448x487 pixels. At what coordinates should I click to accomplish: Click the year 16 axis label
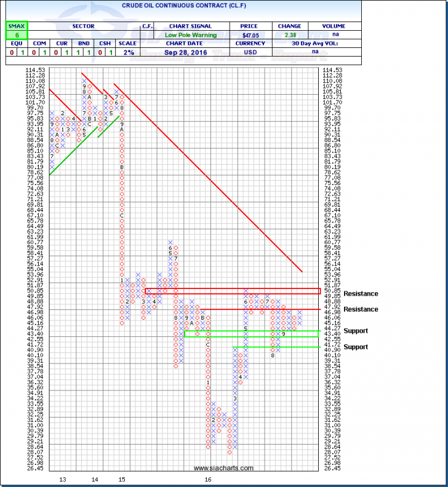pyautogui.click(x=208, y=478)
